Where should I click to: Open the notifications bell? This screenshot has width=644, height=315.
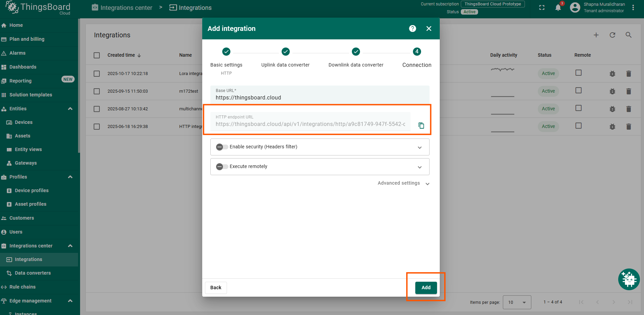point(558,8)
